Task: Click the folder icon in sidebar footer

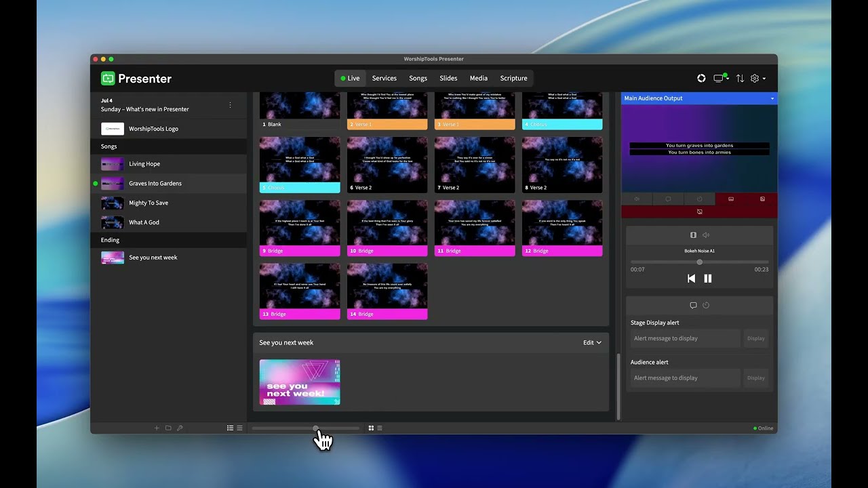Action: pyautogui.click(x=168, y=428)
